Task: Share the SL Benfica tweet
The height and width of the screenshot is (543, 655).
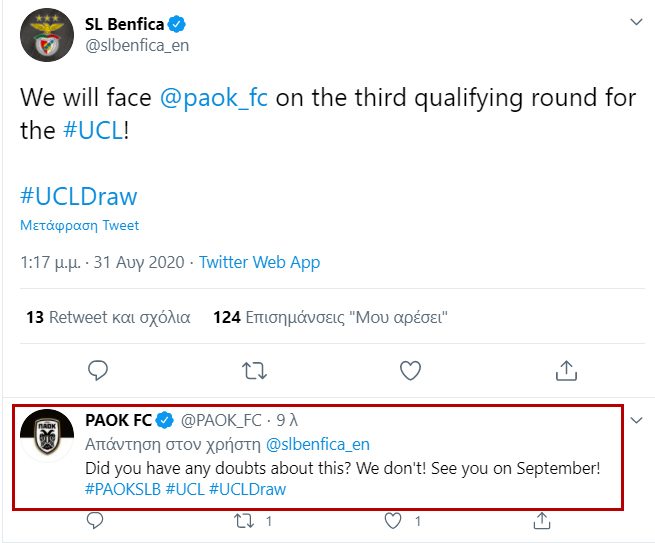Action: pos(566,370)
